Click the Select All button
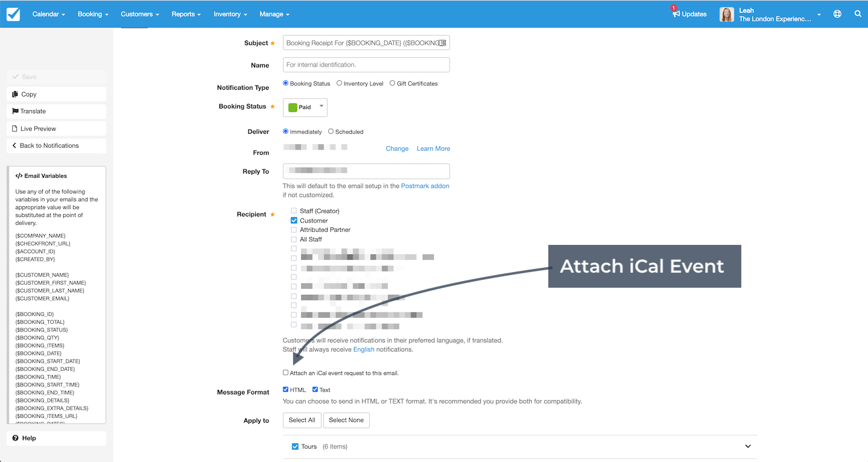Screen dimensions: 868x462 click(x=302, y=420)
